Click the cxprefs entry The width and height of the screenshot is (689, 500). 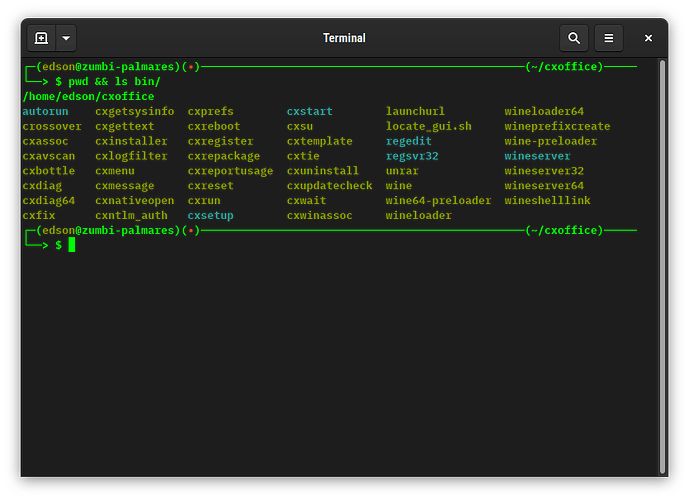[x=210, y=111]
